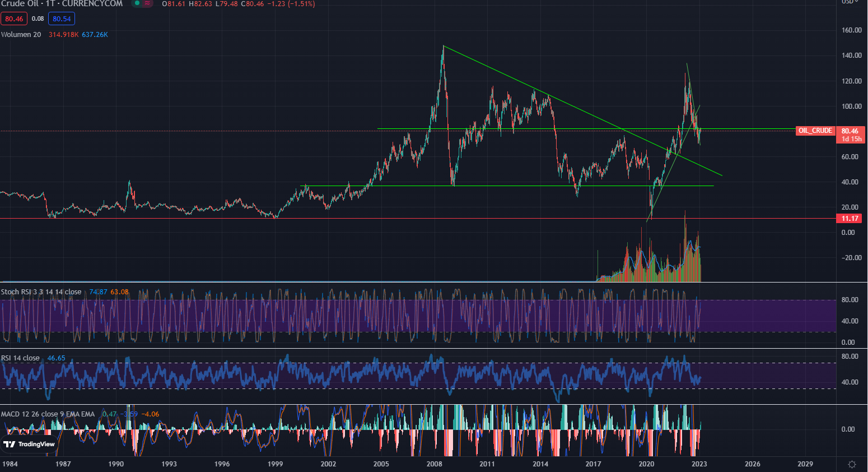Select the RSI 14 close indicator label
868x472 pixels.
coord(20,358)
